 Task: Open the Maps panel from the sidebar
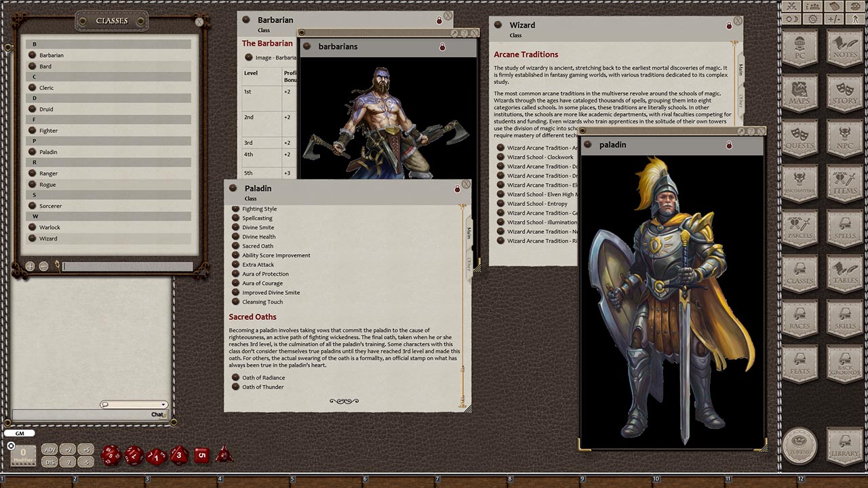(800, 91)
